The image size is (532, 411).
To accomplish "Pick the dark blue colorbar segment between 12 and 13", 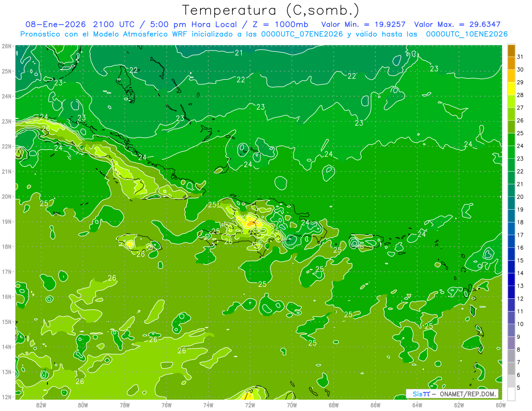I will click(511, 292).
